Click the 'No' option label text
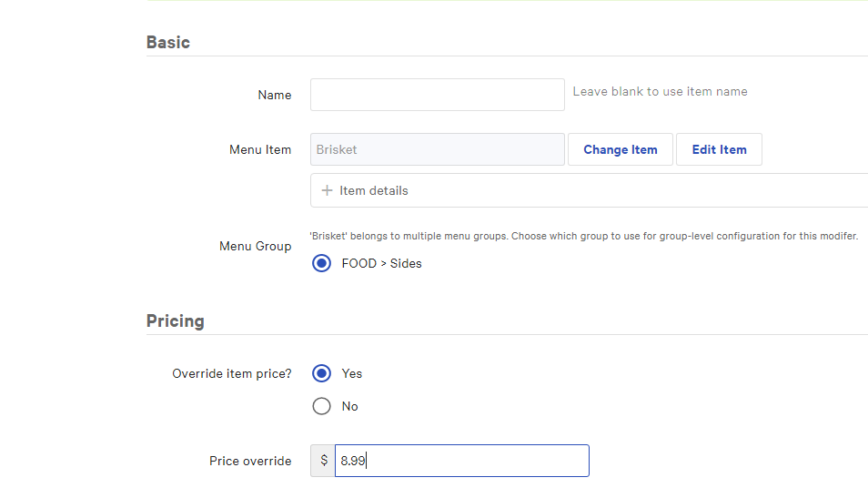The image size is (868, 498). click(349, 406)
